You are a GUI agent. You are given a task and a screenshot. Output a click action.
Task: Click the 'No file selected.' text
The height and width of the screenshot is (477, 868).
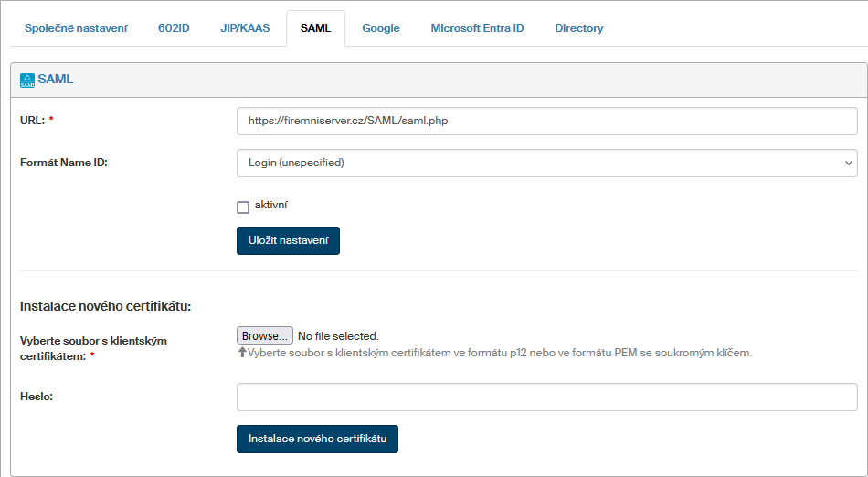click(x=338, y=336)
